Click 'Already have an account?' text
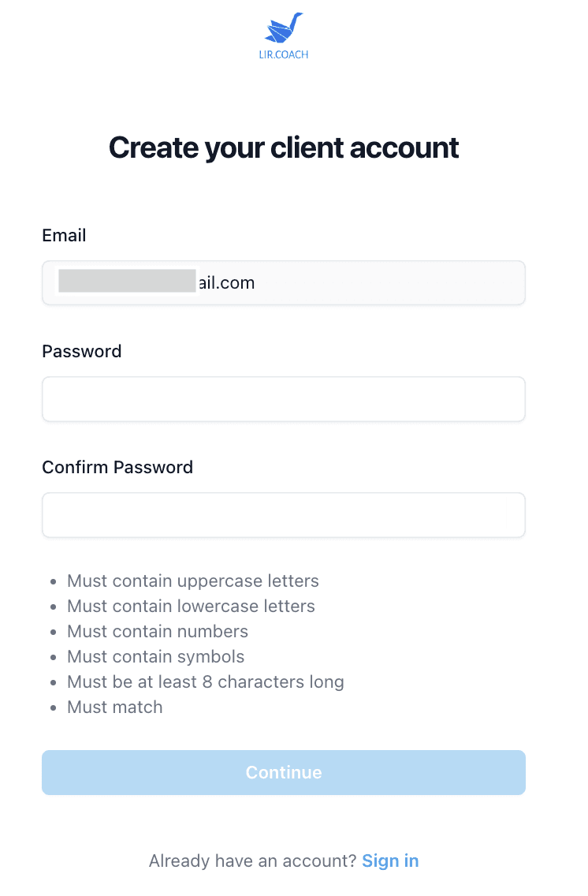Image resolution: width=588 pixels, height=896 pixels. coord(253,861)
